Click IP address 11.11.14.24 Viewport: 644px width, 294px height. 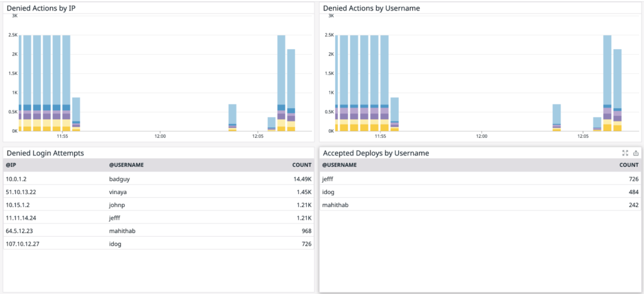point(21,217)
